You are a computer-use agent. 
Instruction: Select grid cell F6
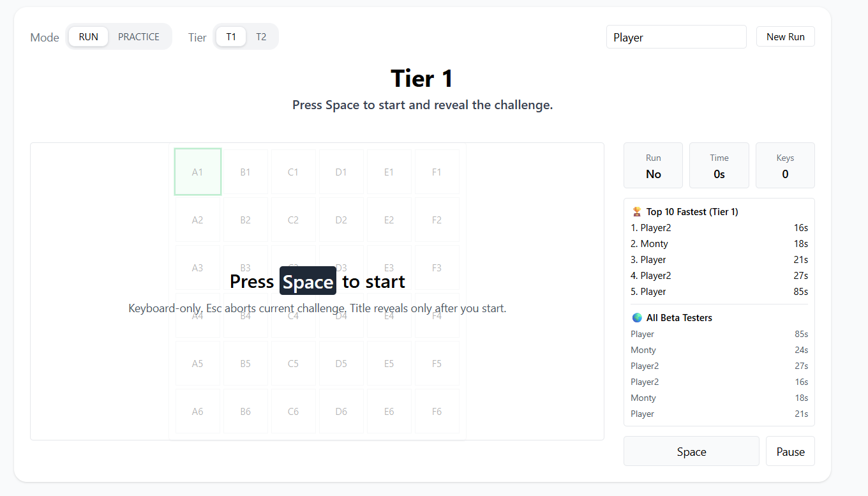point(437,411)
